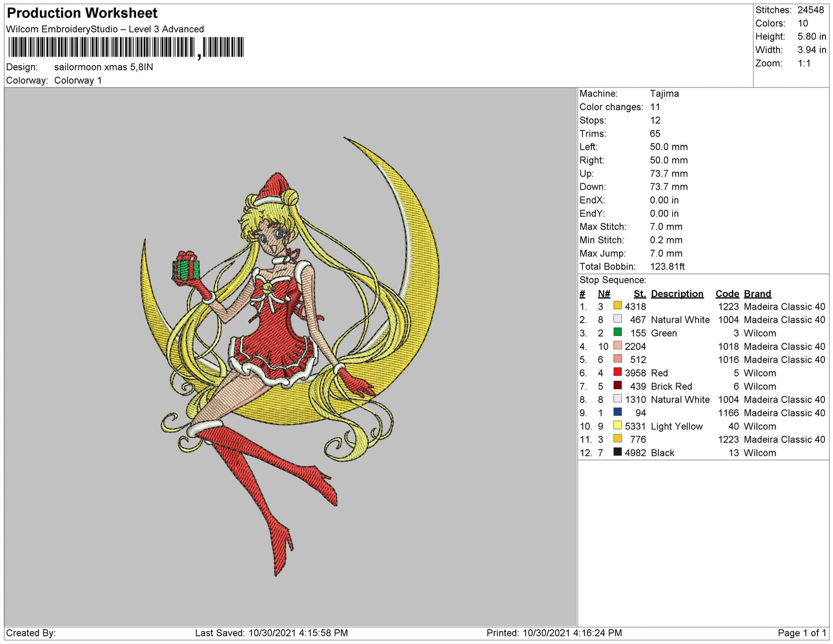Click the barcode under the worksheet title
The width and height of the screenshot is (833, 644).
point(126,48)
